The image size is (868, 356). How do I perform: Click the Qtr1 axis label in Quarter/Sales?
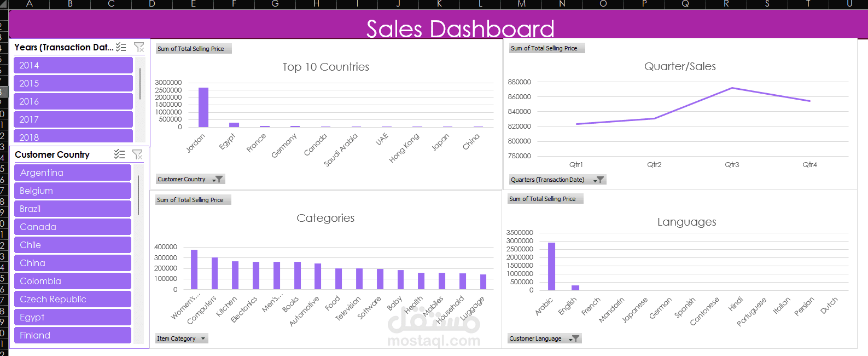[576, 164]
